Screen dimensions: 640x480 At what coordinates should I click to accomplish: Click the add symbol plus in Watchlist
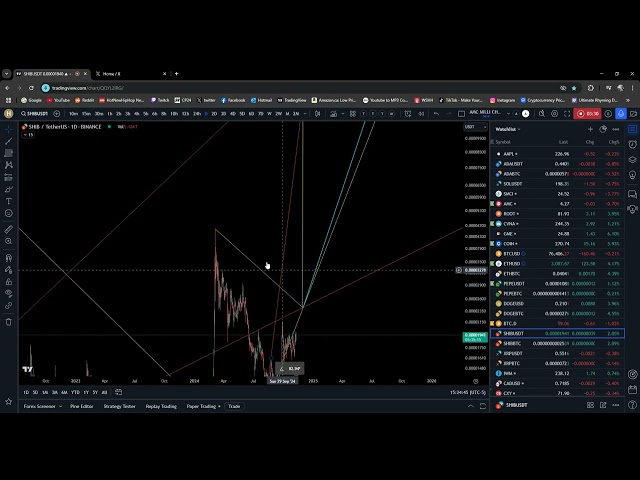pyautogui.click(x=592, y=129)
